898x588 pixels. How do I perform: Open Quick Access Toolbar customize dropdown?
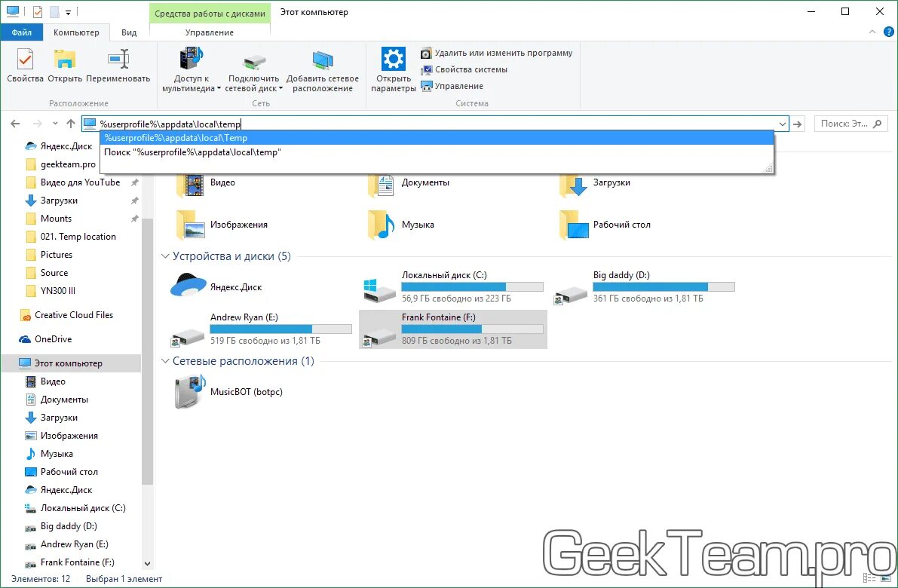click(x=68, y=12)
